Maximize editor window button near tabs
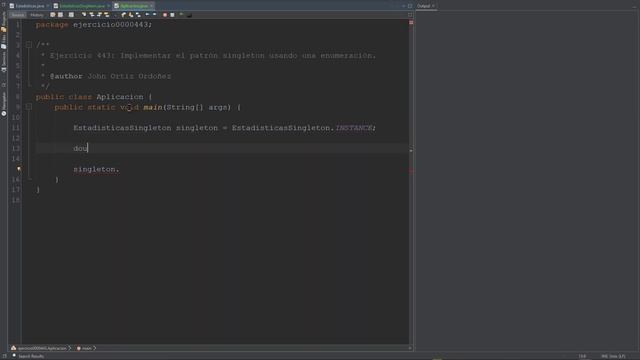The image size is (640, 360). point(410,6)
